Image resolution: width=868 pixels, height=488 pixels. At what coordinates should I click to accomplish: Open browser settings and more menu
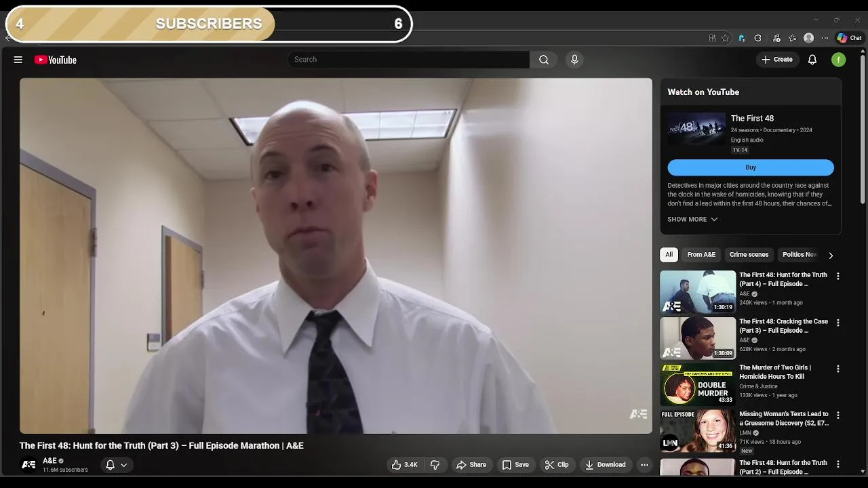(825, 38)
